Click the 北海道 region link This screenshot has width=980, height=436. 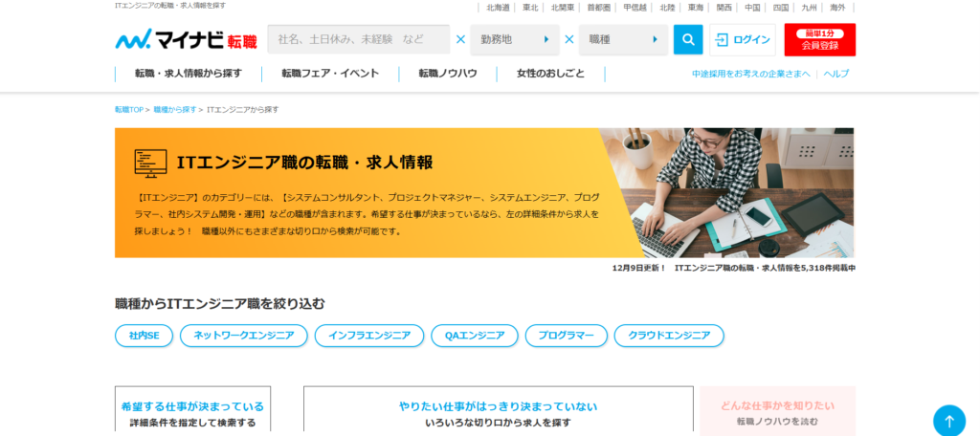pos(498,7)
